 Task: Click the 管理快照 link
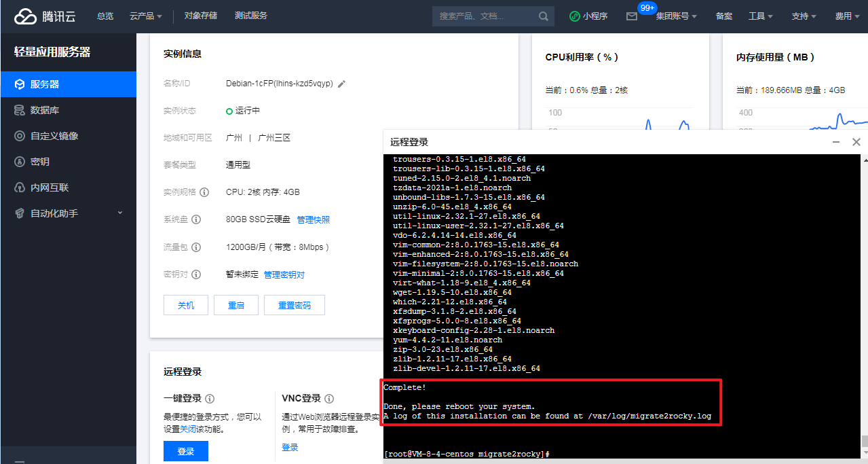pos(314,220)
